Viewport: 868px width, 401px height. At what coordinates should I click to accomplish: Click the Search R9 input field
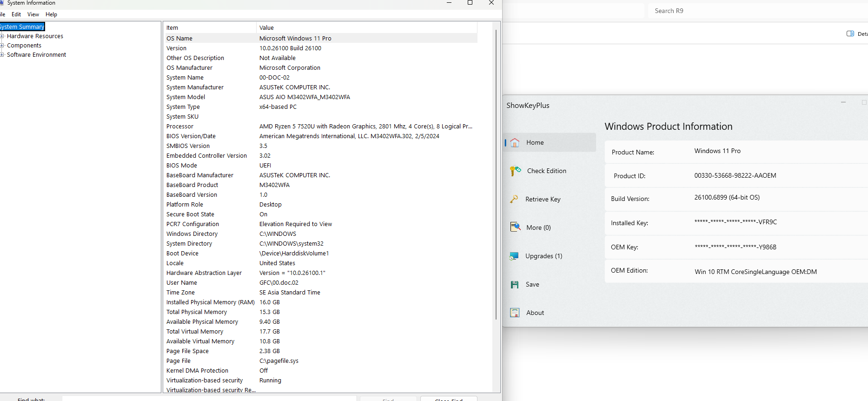[x=753, y=11]
